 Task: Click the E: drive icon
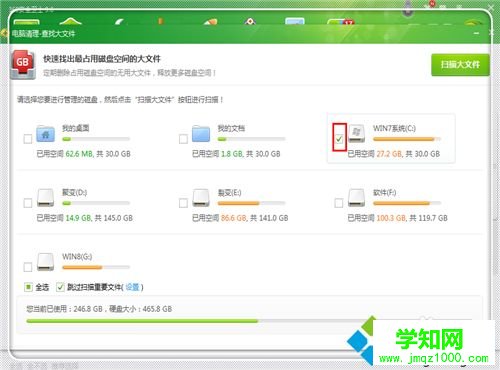point(201,198)
